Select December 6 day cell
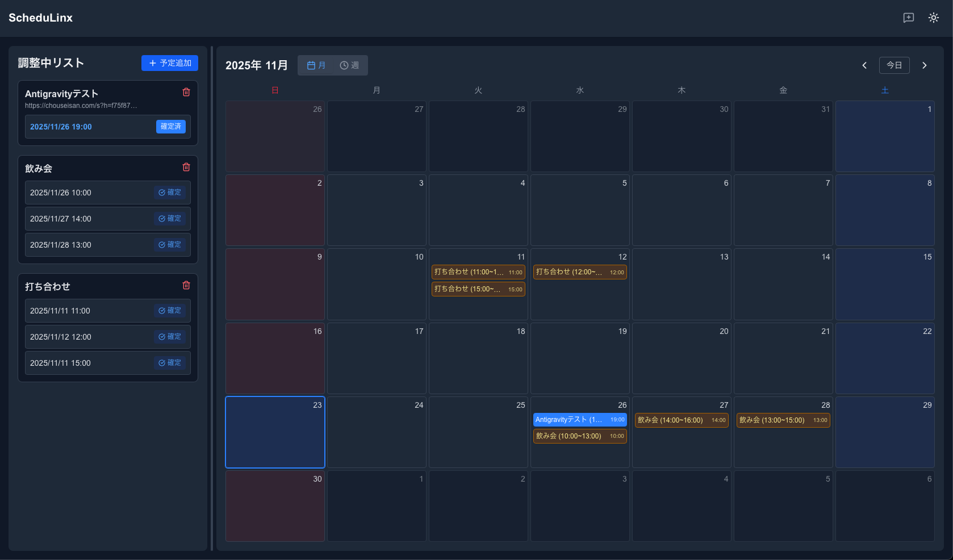The image size is (953, 560). 885,506
